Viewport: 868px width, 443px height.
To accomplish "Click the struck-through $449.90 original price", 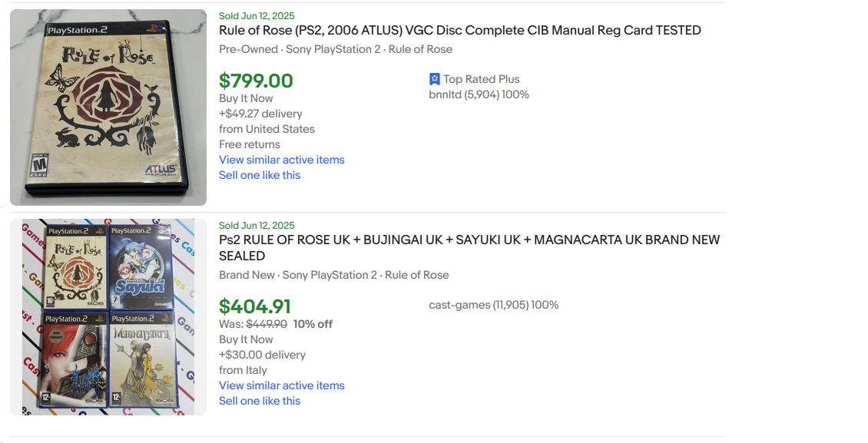I will click(266, 324).
